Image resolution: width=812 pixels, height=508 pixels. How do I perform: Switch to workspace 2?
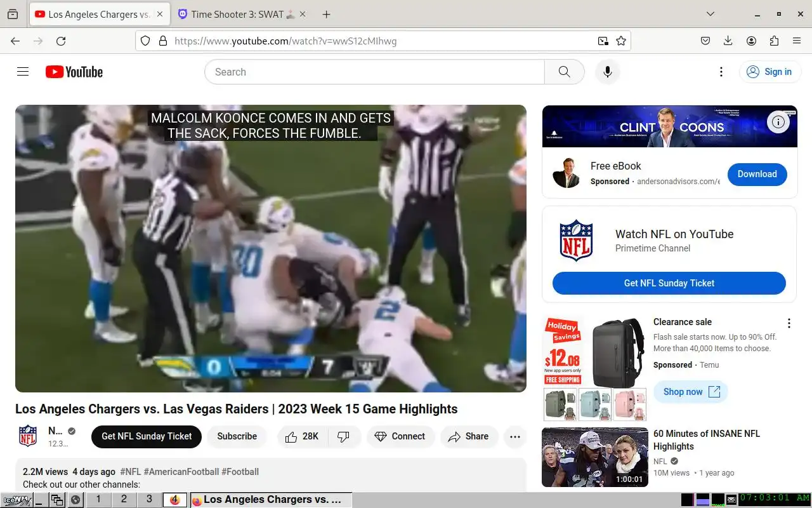pos(124,500)
